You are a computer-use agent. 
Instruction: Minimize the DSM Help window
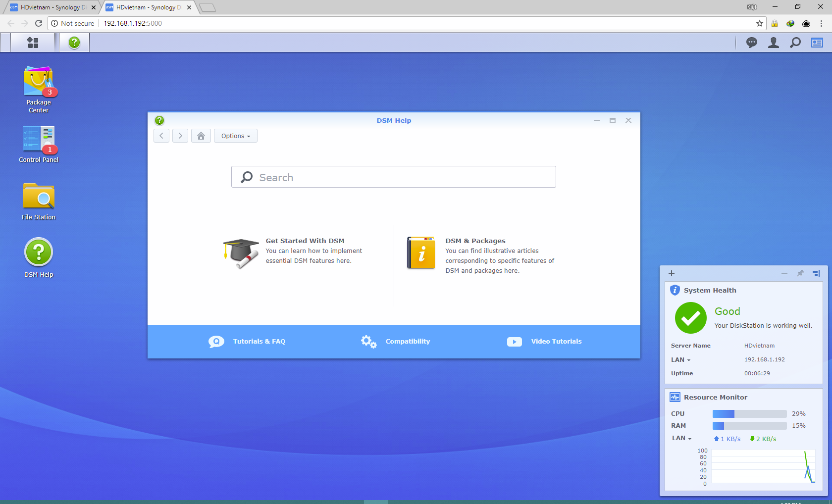(x=597, y=120)
